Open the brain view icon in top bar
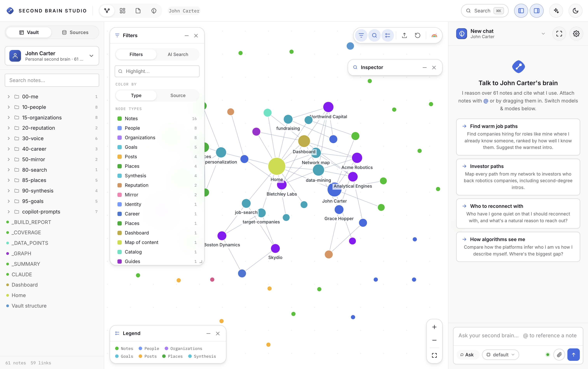This screenshot has height=369, width=588. coord(154,11)
